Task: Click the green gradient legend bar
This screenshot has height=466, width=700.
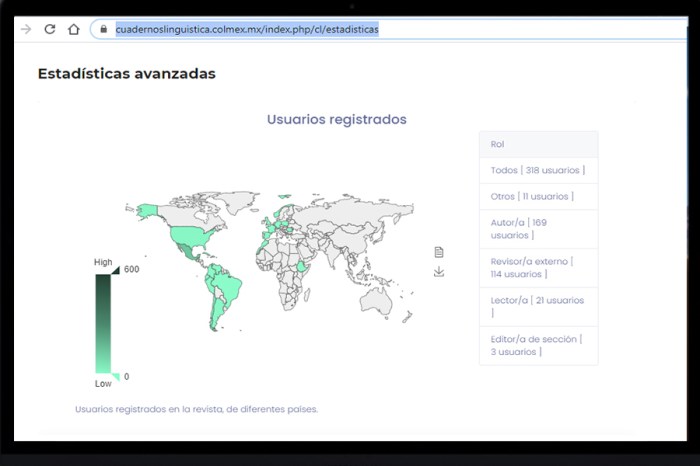Action: 103,322
